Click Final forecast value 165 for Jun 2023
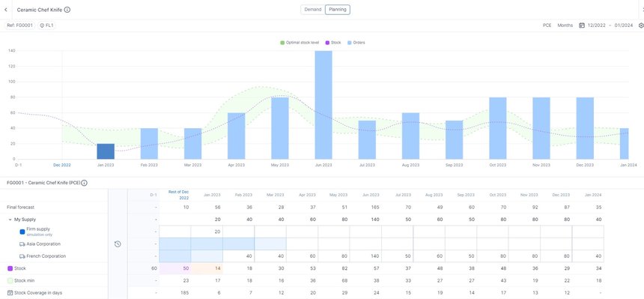Viewport: 644px width, 299px height. [375, 208]
